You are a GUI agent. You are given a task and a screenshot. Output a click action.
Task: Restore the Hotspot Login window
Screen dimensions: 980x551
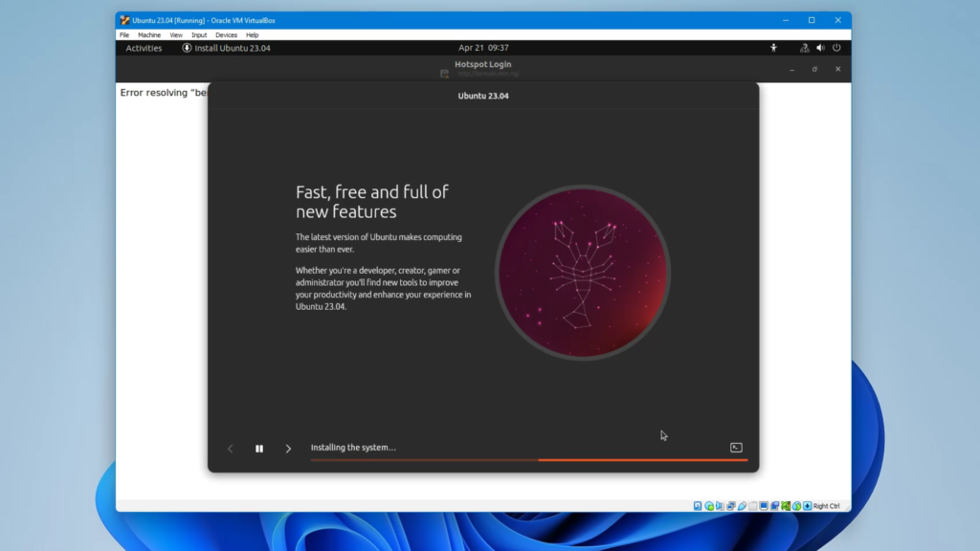click(x=815, y=69)
